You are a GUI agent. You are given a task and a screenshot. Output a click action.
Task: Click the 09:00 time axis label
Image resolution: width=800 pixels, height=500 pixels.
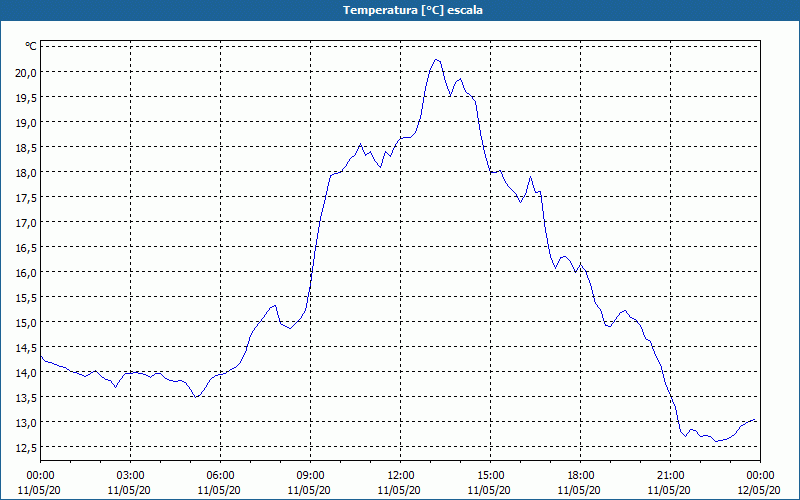click(310, 475)
